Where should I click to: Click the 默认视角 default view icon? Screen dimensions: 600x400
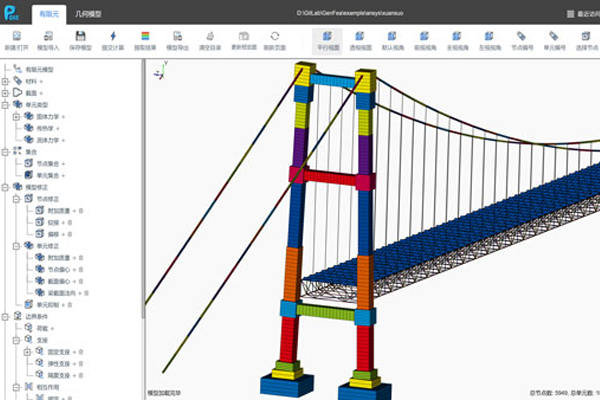coord(393,39)
